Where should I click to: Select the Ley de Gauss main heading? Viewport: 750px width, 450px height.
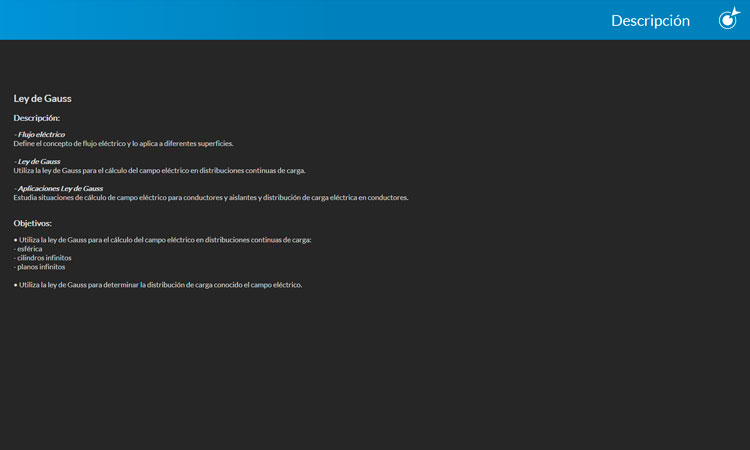[42, 98]
